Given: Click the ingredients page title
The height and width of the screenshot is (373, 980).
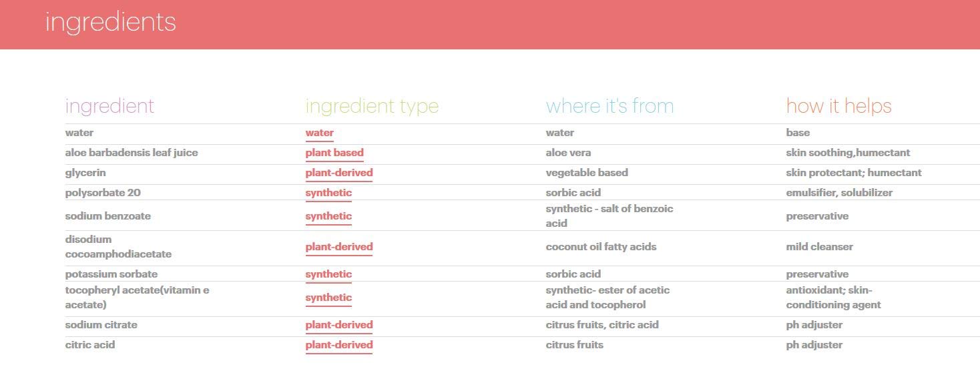Looking at the screenshot, I should pos(111,22).
